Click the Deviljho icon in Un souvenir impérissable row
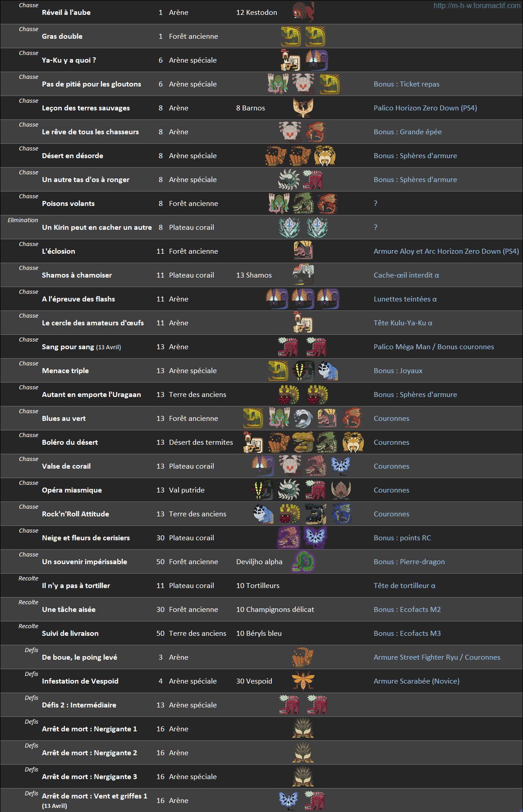Screen dimensions: 523x812 pos(303,561)
